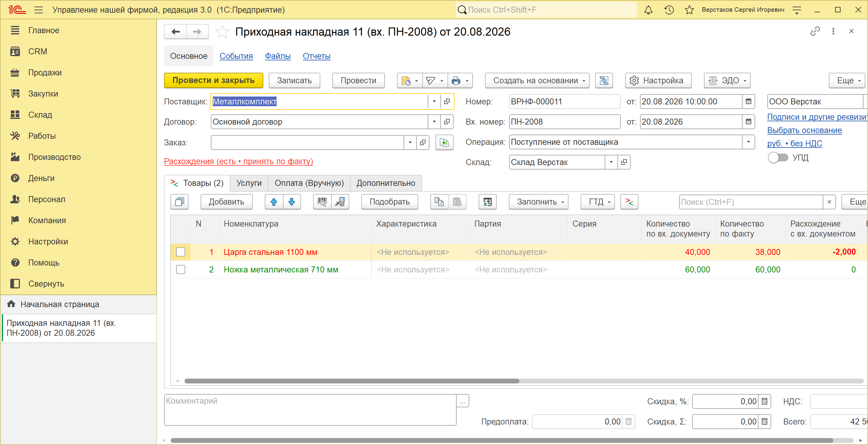The image size is (868, 445).
Task: Open the print menu icon
Action: click(460, 81)
